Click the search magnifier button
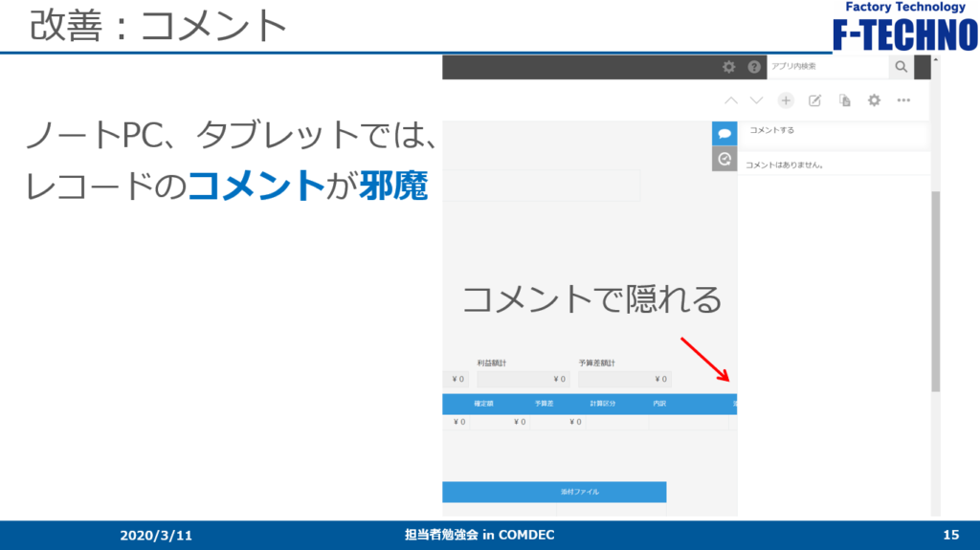 coord(901,67)
